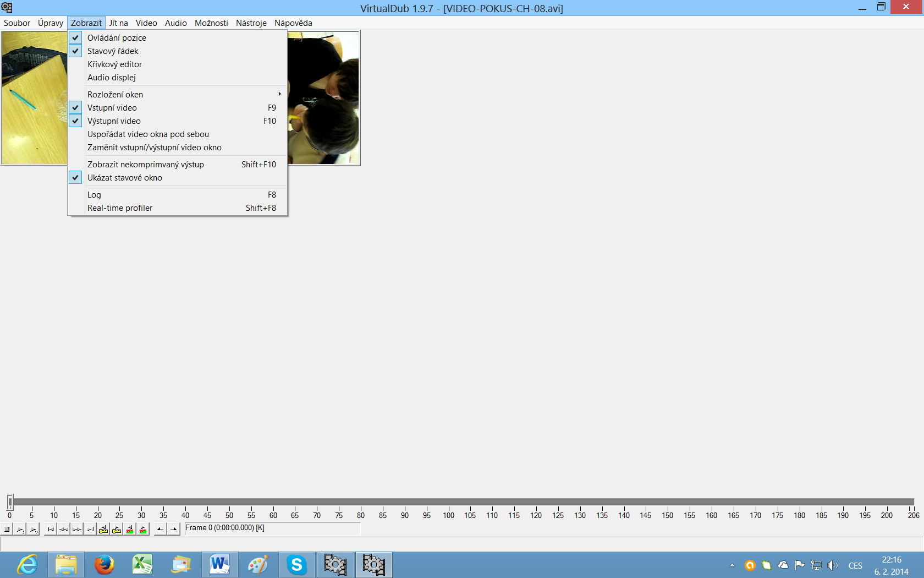Select Křivkový editor menu entry

114,64
